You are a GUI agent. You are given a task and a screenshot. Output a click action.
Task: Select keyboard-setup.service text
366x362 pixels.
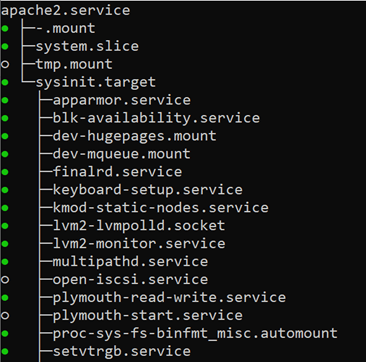[x=148, y=190]
